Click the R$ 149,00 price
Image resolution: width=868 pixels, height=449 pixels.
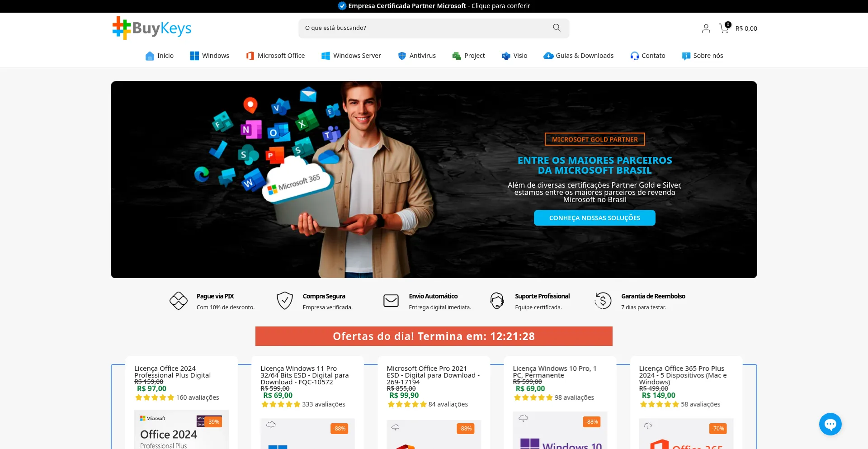pyautogui.click(x=658, y=395)
